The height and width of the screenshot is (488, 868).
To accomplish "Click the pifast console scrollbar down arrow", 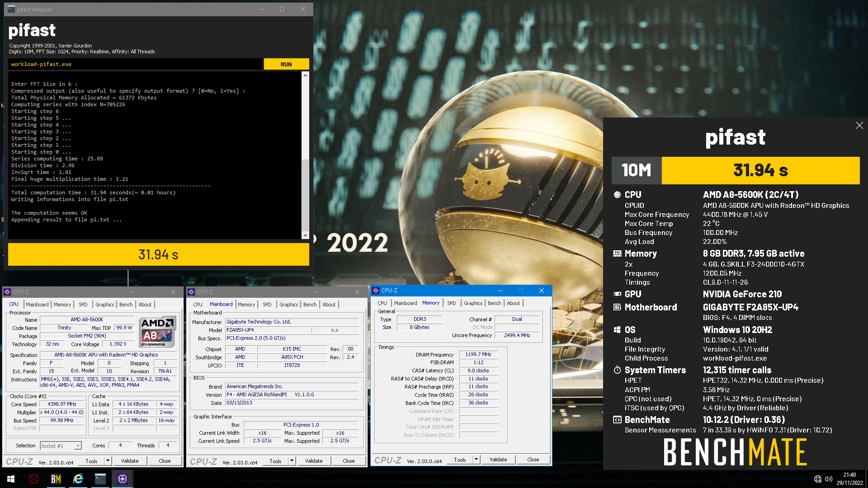I will (x=305, y=235).
